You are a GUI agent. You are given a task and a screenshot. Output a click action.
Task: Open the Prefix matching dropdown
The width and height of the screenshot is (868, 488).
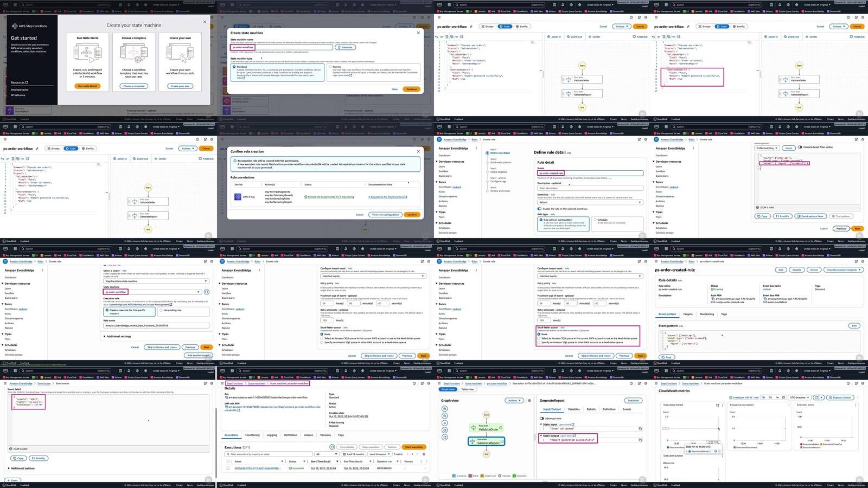(x=768, y=148)
